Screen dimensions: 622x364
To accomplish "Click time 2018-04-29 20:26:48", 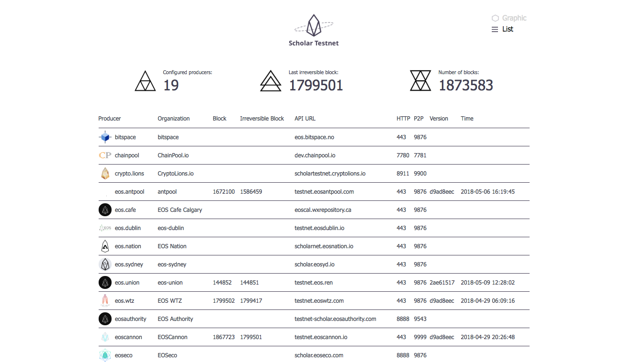I will tap(487, 337).
